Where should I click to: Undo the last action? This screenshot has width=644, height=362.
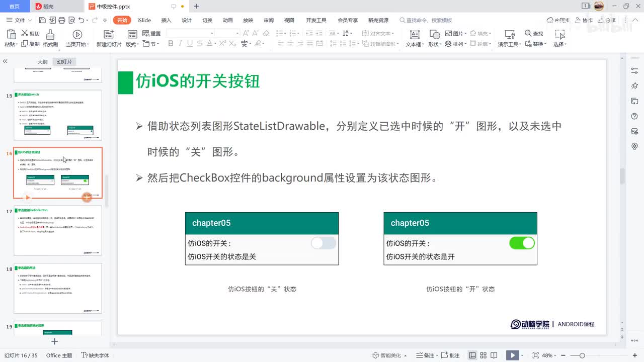[x=82, y=20]
